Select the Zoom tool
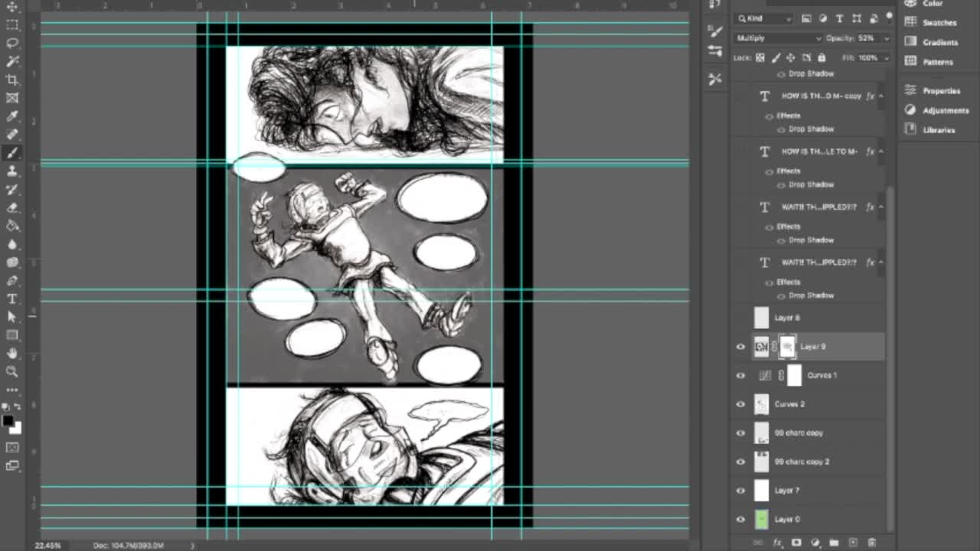The image size is (980, 551). point(12,372)
